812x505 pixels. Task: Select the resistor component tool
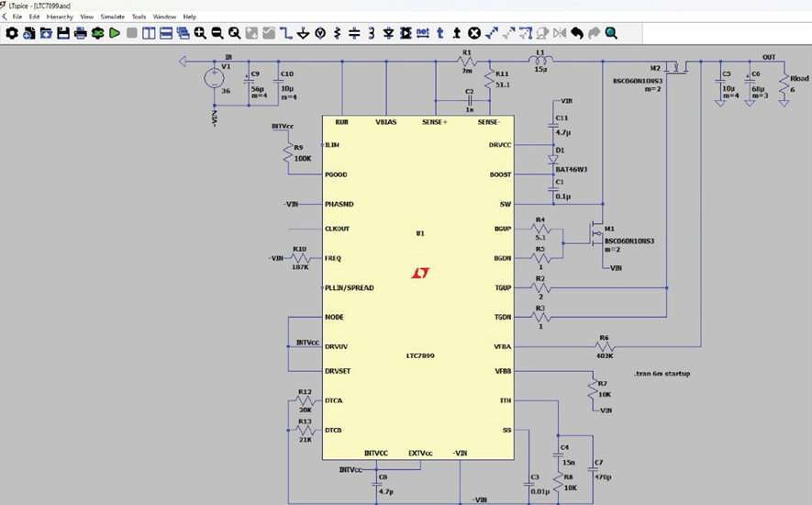point(337,33)
